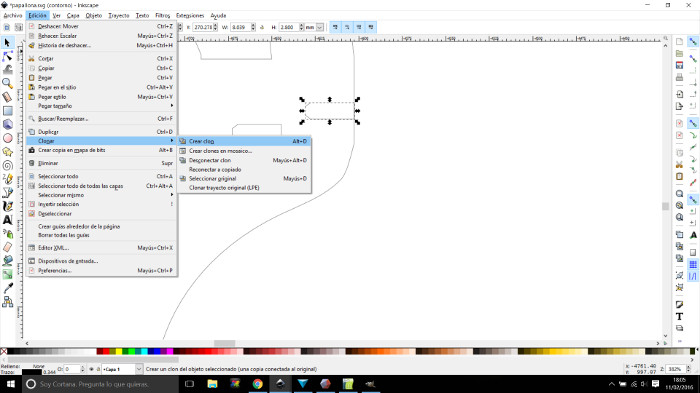The height and width of the screenshot is (393, 700).
Task: Click the vertical canvas scrollbar thumb
Action: pyautogui.click(x=665, y=206)
